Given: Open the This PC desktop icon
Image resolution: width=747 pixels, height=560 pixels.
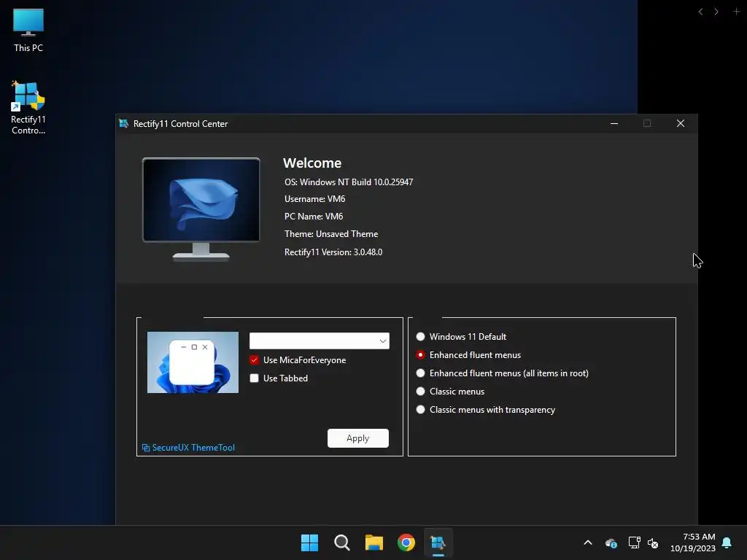Looking at the screenshot, I should 28,30.
